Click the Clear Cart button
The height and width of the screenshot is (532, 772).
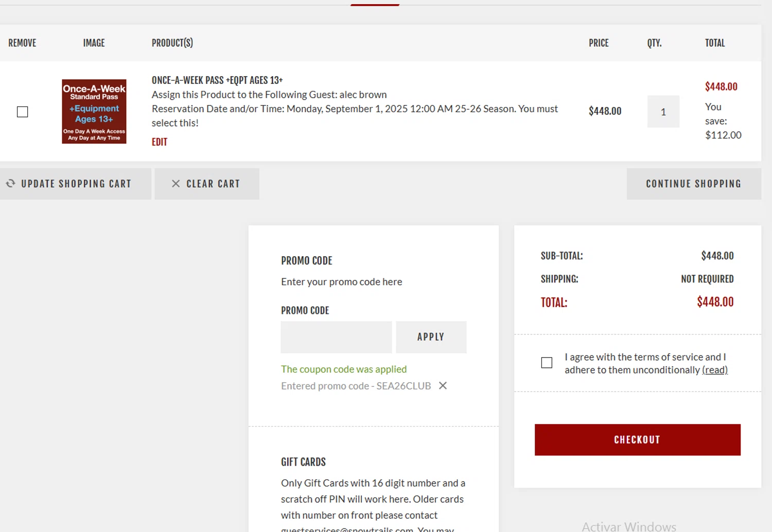pos(207,184)
